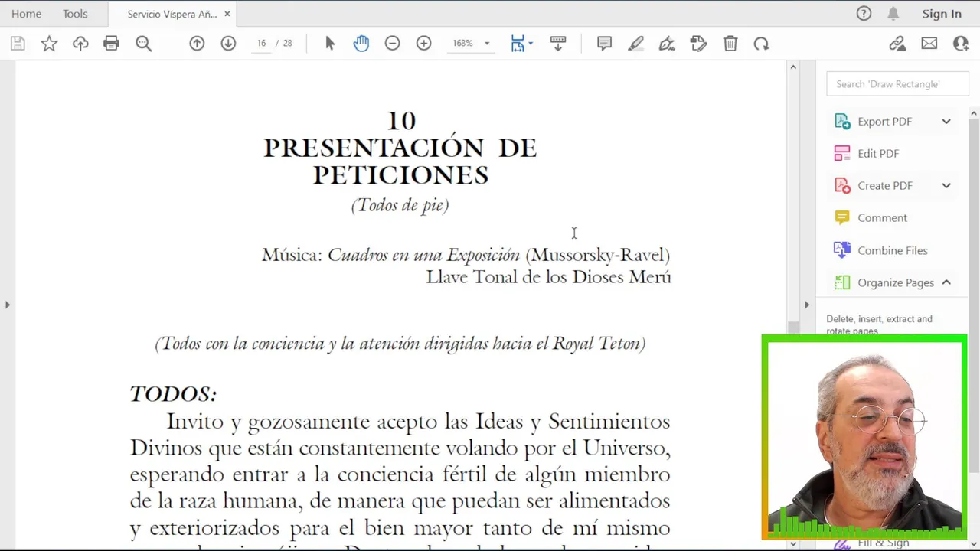Click the tools pane scrollbar
The height and width of the screenshot is (551, 980).
point(974,295)
